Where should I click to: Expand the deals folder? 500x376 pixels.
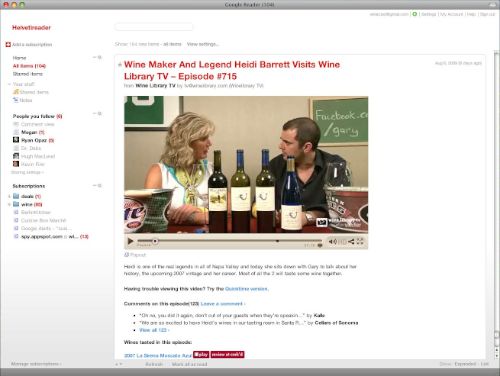pyautogui.click(x=9, y=196)
